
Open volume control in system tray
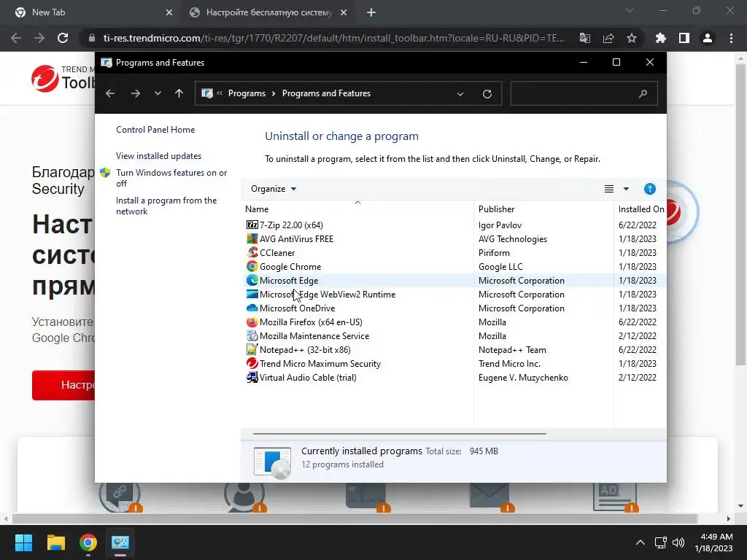(678, 542)
